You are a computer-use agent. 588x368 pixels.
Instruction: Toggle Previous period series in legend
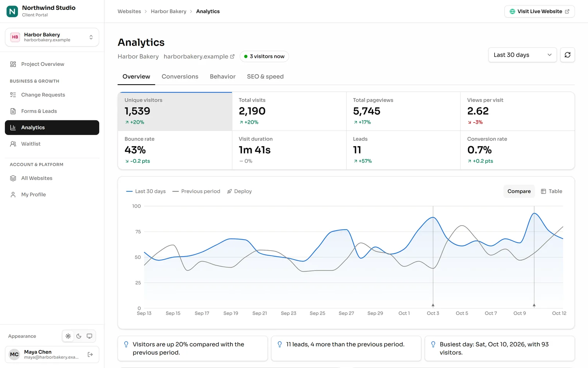(196, 191)
